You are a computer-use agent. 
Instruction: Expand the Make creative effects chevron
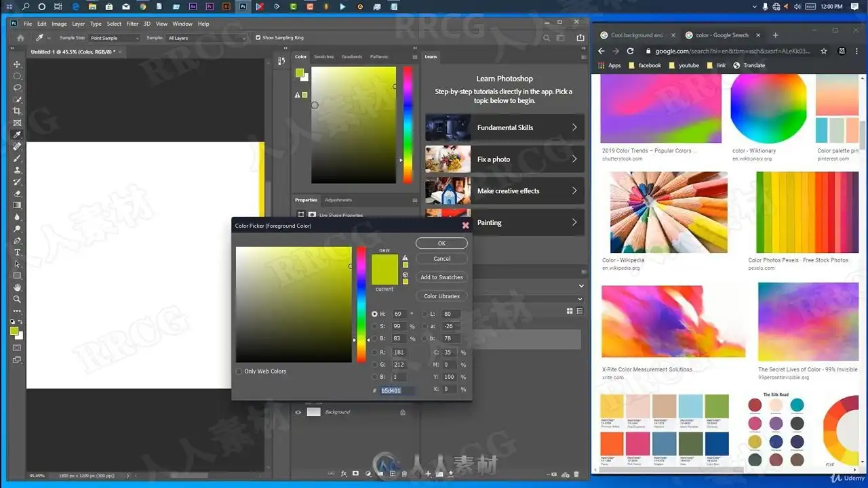574,191
